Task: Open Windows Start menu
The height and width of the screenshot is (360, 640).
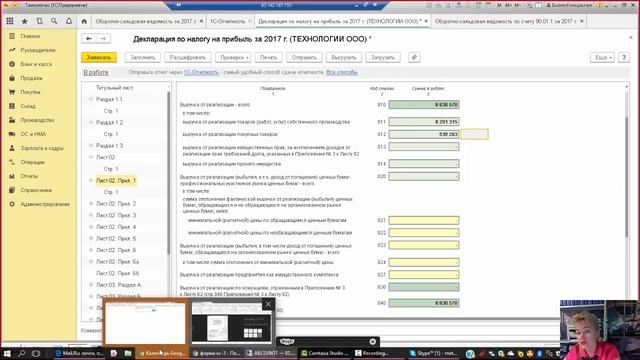Action: pos(7,353)
